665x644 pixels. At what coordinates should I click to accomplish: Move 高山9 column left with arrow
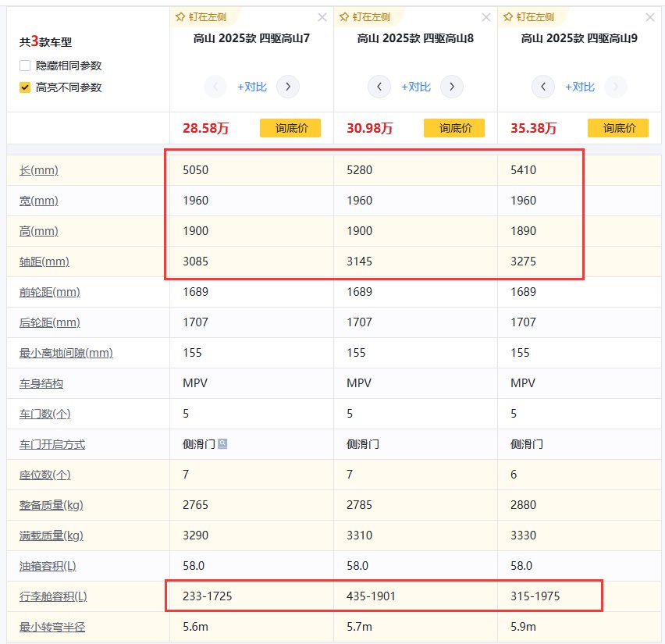tap(543, 87)
